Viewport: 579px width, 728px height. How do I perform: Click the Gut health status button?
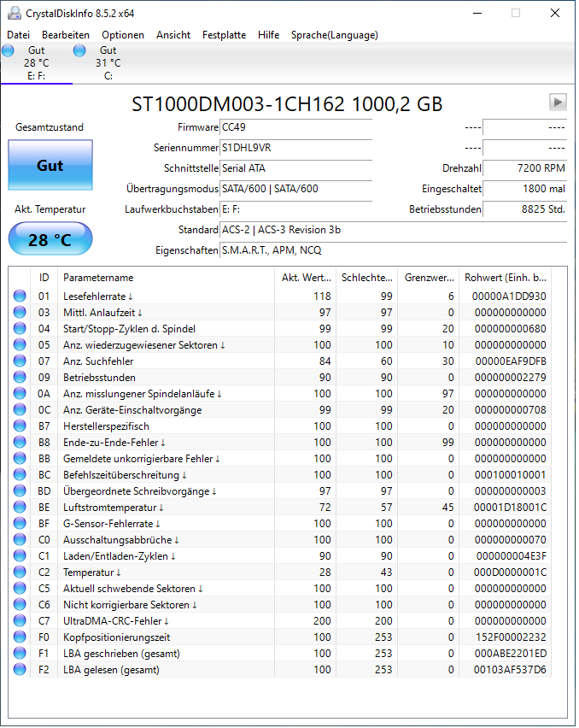pos(50,167)
